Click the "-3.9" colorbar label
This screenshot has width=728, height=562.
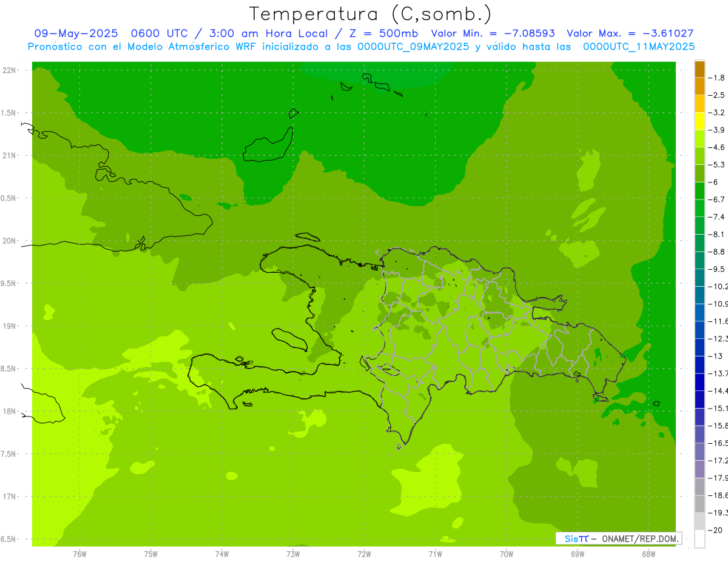pyautogui.click(x=717, y=130)
